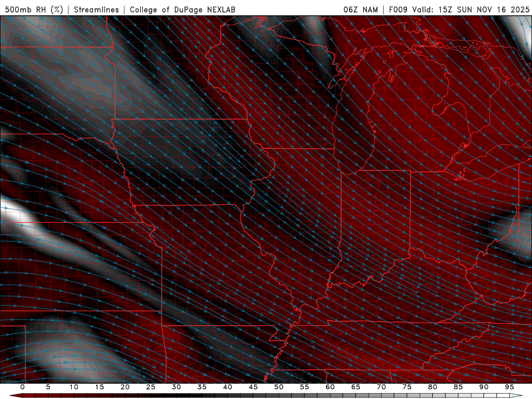The image size is (532, 399).
Task: Click the '95' value on the color scale
Action: 509,387
